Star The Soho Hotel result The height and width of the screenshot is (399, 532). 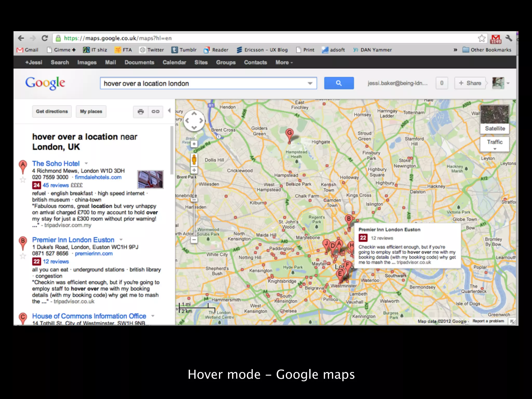(x=23, y=180)
